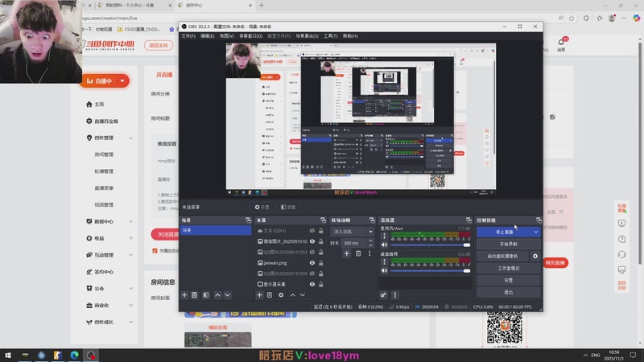Move the scene up with the 场景 panel up arrow

(x=217, y=295)
